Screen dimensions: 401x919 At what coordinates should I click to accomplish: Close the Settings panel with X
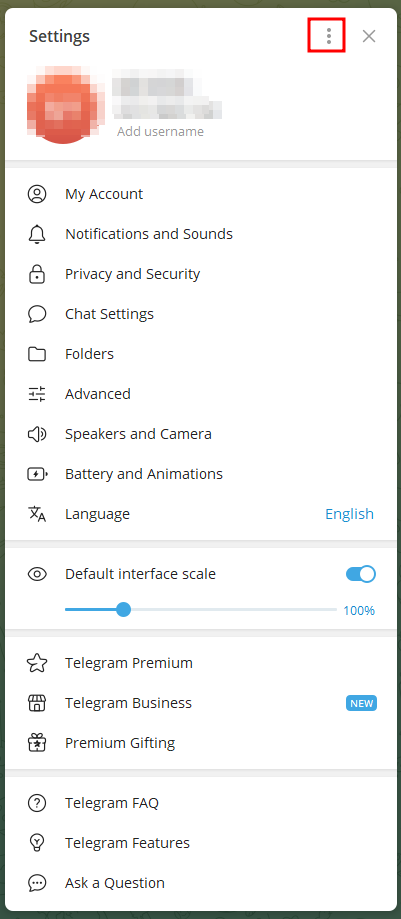(369, 36)
